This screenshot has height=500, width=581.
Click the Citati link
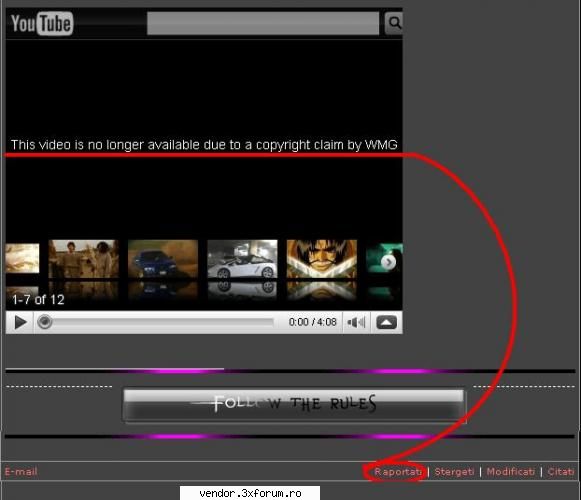point(561,472)
